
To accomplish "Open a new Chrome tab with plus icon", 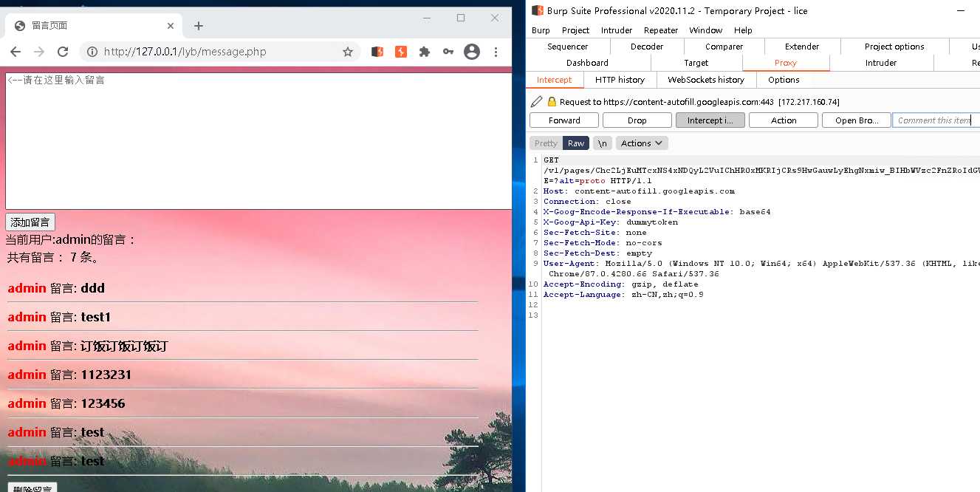I will click(198, 26).
